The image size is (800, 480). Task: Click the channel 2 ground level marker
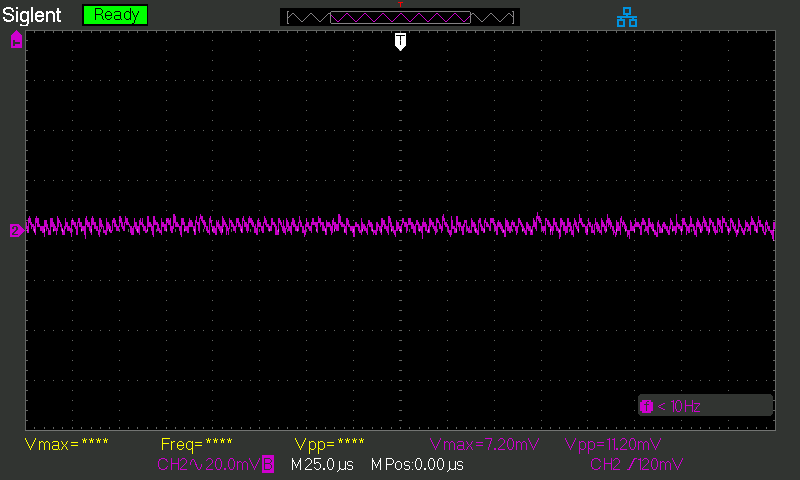pos(16,231)
